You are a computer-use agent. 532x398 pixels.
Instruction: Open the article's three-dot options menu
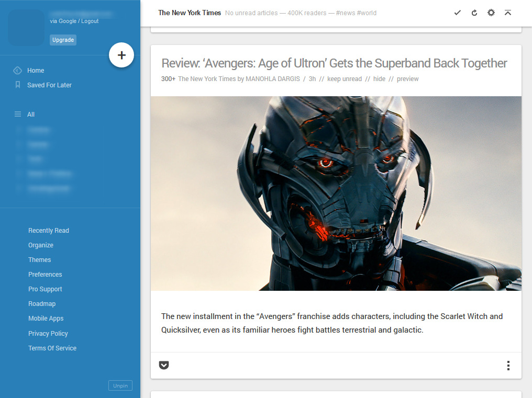click(x=508, y=365)
